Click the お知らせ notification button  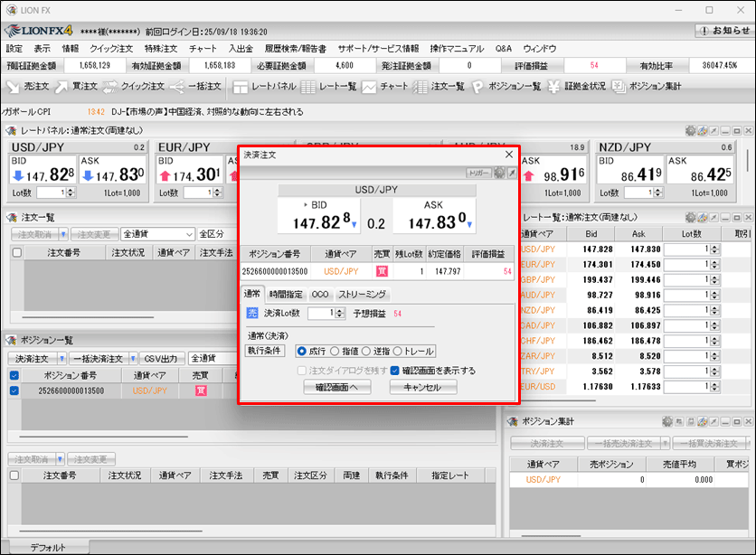tap(723, 30)
